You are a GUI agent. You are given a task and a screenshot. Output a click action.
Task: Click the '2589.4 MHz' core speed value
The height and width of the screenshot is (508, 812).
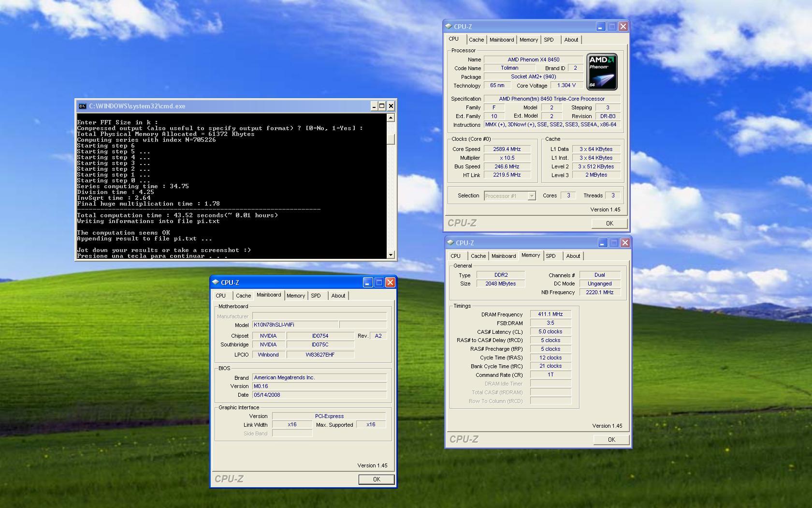tap(507, 149)
